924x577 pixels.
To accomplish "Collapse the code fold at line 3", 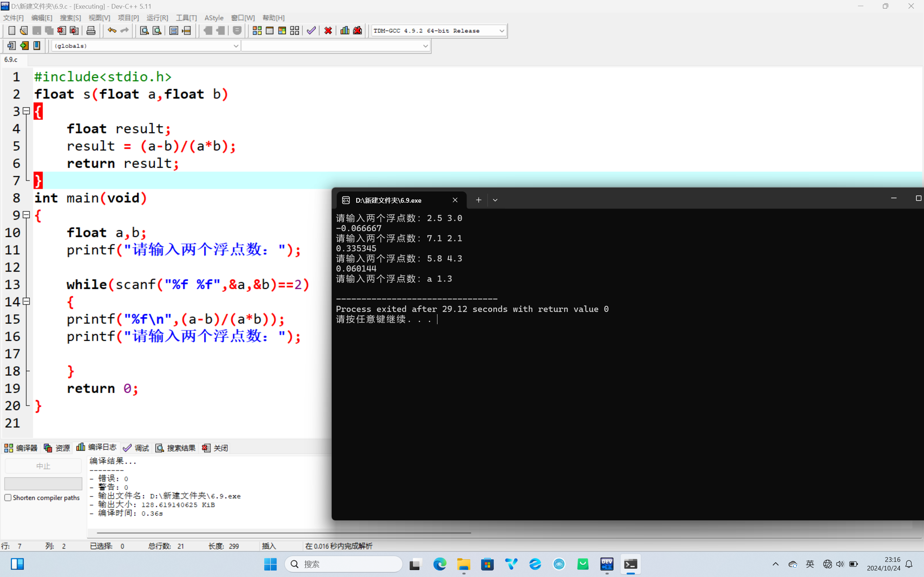I will coord(26,111).
